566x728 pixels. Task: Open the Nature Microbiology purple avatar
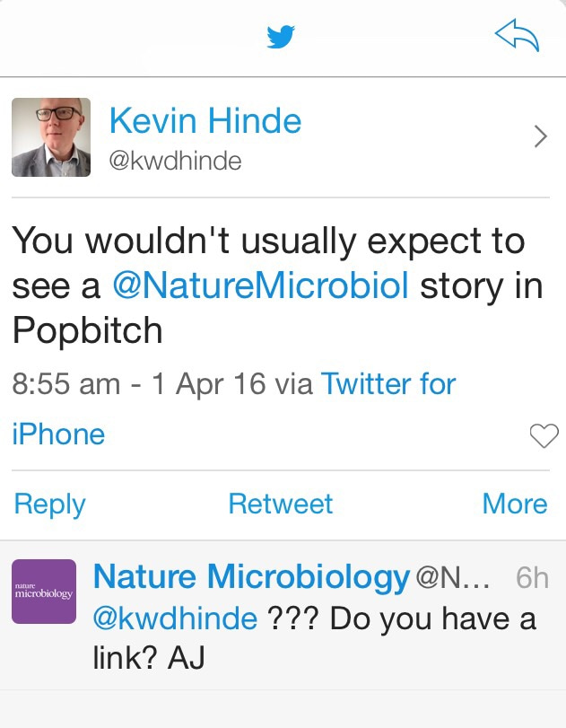[x=44, y=592]
